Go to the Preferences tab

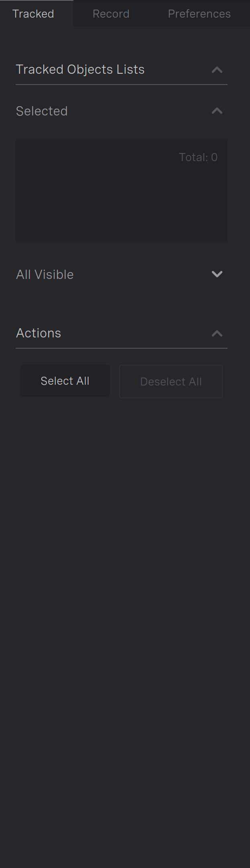click(199, 14)
